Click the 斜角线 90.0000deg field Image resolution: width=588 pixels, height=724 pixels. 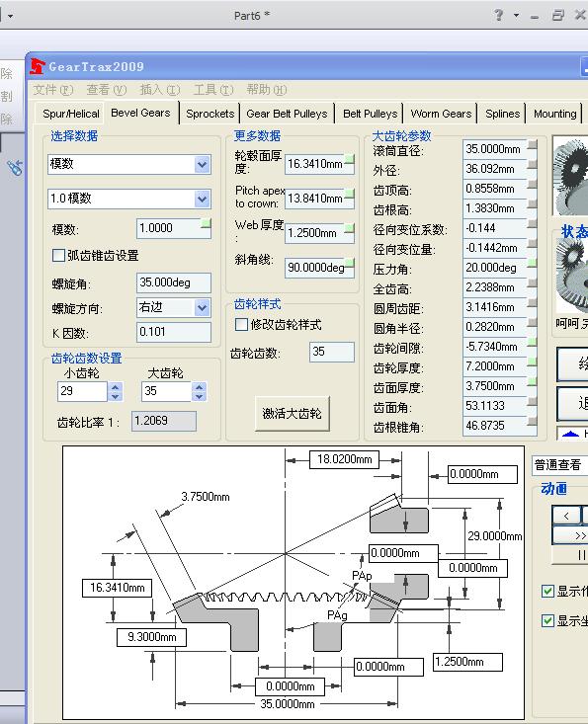(x=319, y=268)
